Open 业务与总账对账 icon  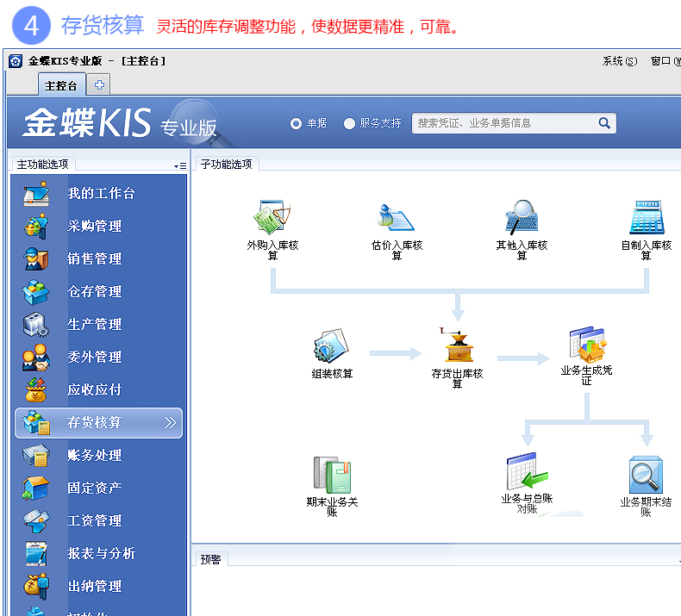point(527,472)
